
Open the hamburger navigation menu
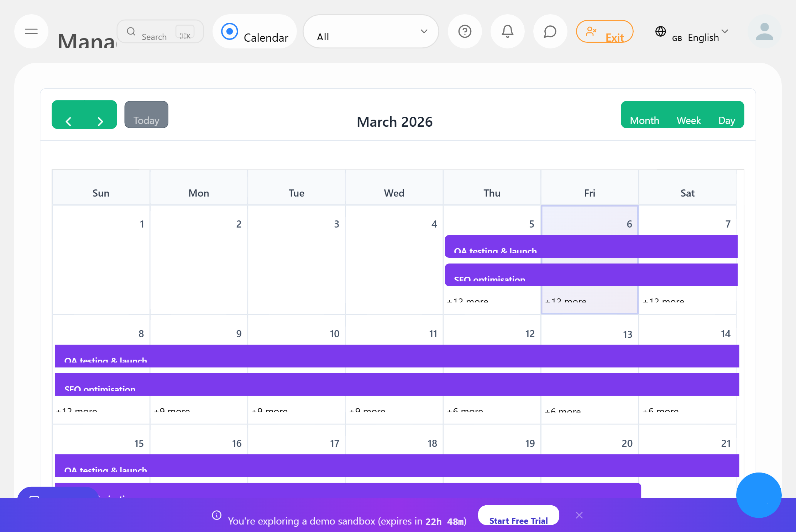pos(31,32)
